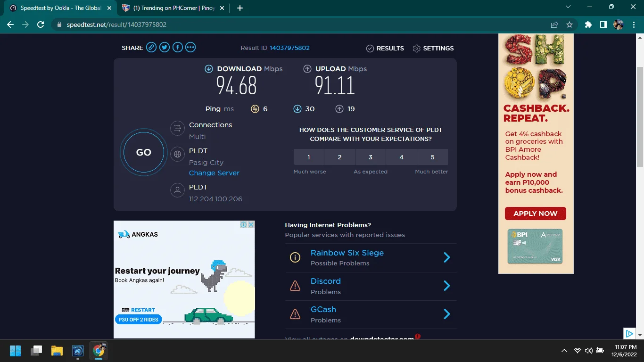Share result on Facebook
Screen dimensions: 644x362
pos(177,47)
